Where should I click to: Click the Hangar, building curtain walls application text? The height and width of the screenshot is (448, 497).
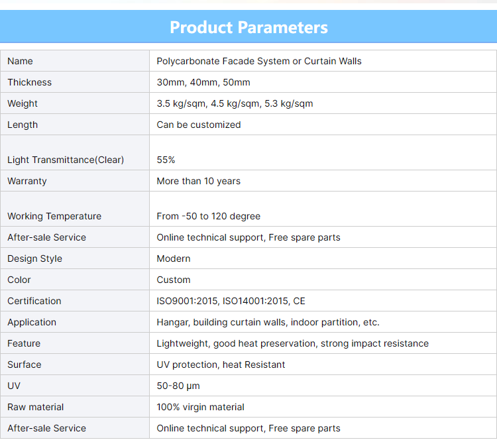268,322
